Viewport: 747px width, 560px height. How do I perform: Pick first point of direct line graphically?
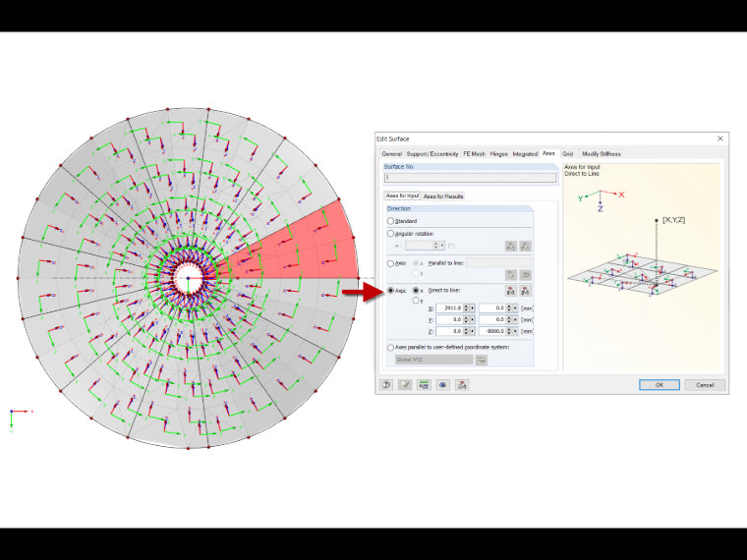(x=511, y=291)
